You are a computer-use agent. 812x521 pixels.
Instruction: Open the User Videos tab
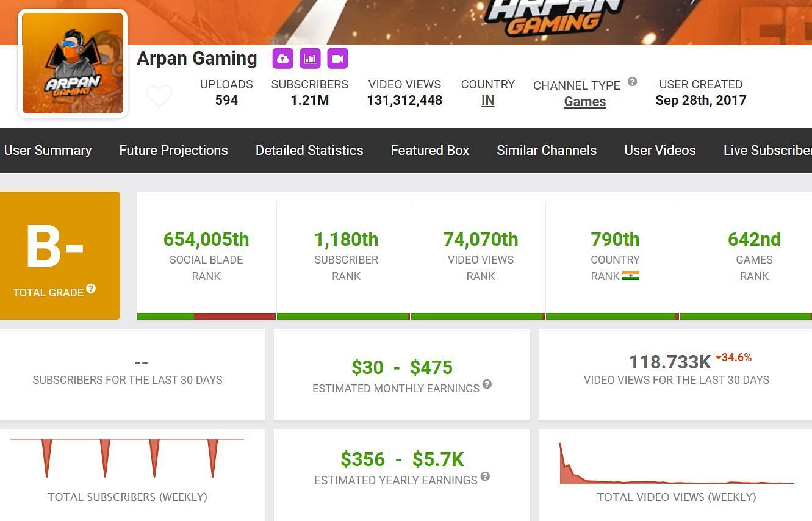660,150
